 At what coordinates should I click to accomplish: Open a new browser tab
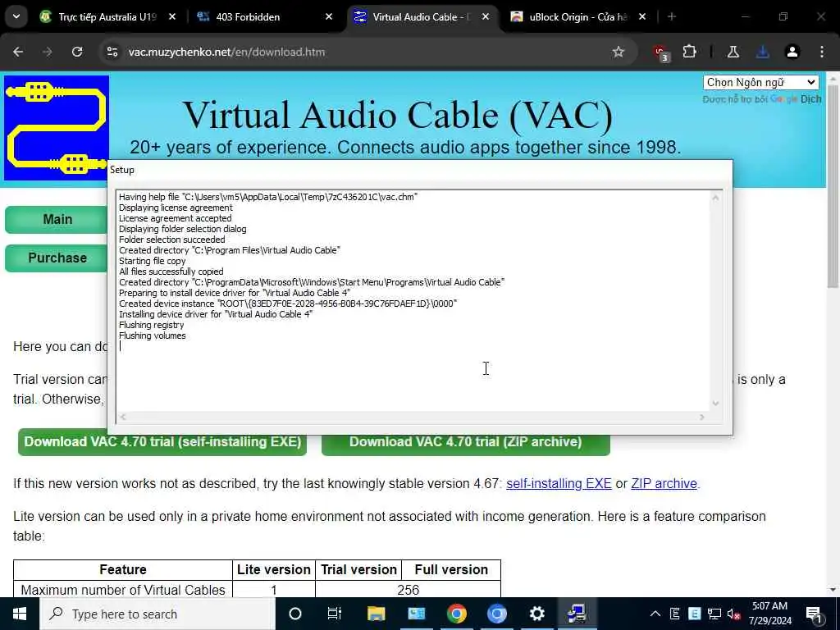672,17
